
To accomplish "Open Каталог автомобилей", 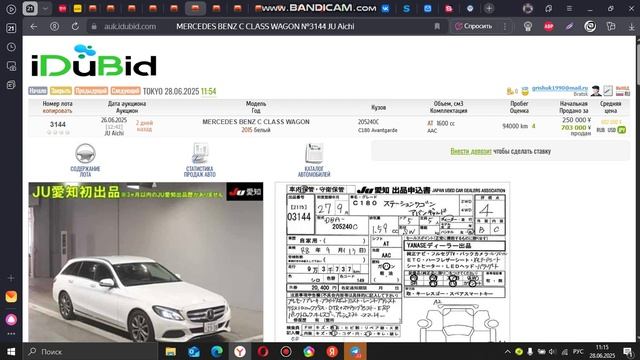I will click(x=314, y=160).
